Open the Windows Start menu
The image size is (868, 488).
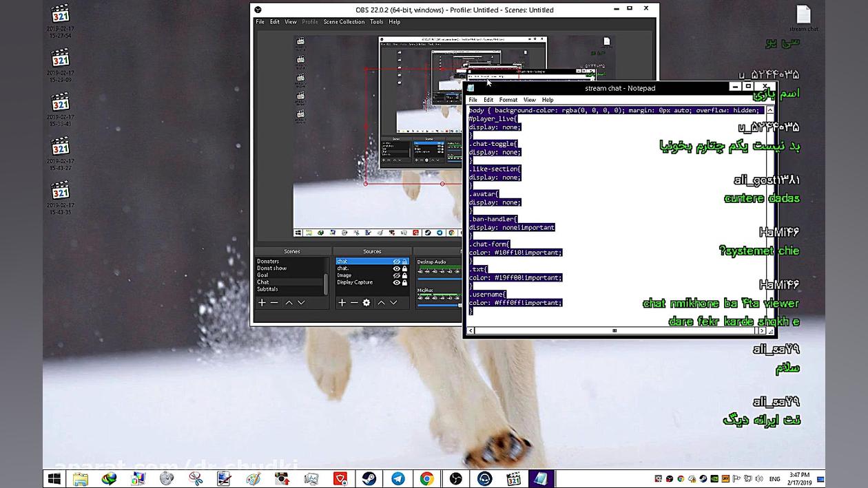(54, 478)
